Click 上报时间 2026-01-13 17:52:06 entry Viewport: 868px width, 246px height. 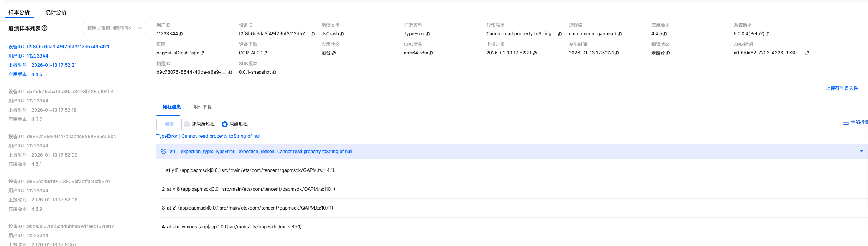click(x=43, y=200)
